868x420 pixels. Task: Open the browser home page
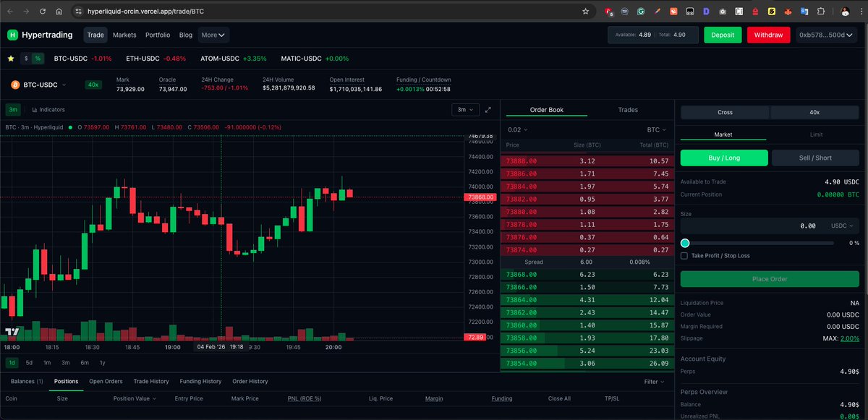click(59, 12)
